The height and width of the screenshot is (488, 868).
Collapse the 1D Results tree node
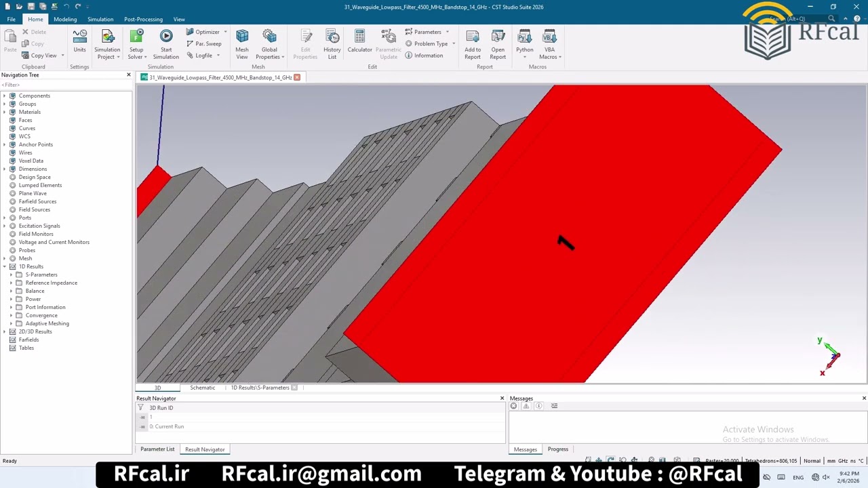point(4,266)
